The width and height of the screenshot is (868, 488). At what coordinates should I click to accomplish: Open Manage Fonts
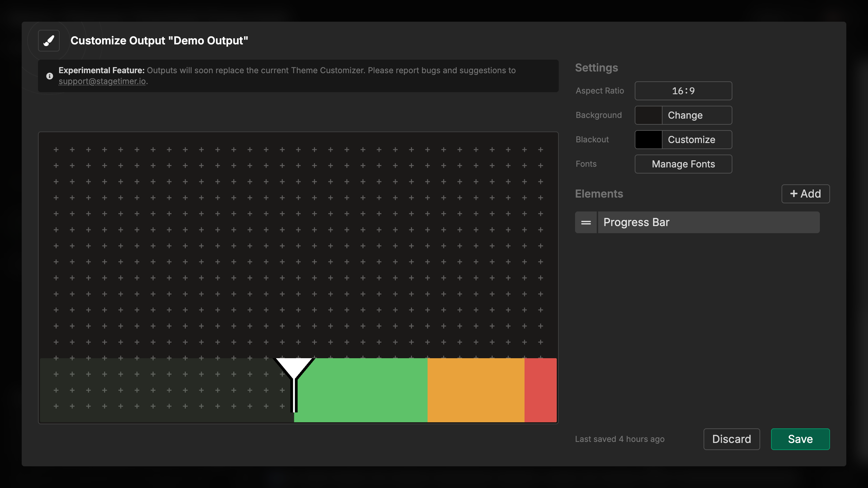(x=683, y=164)
